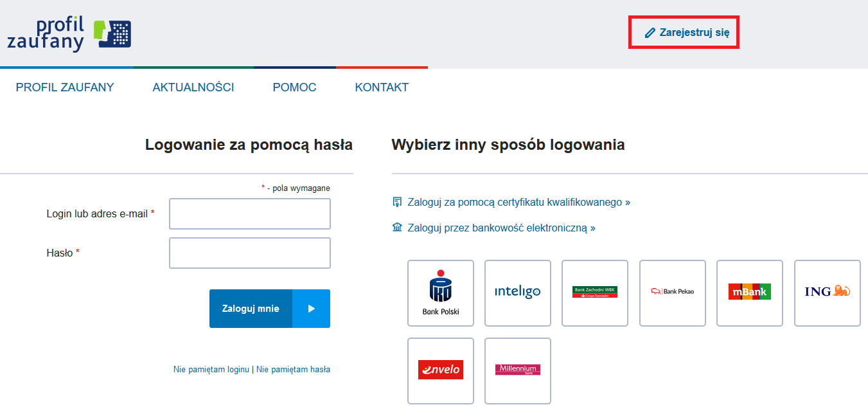
Task: Click the Logowanie za pomocą hasła heading
Action: coord(249,145)
